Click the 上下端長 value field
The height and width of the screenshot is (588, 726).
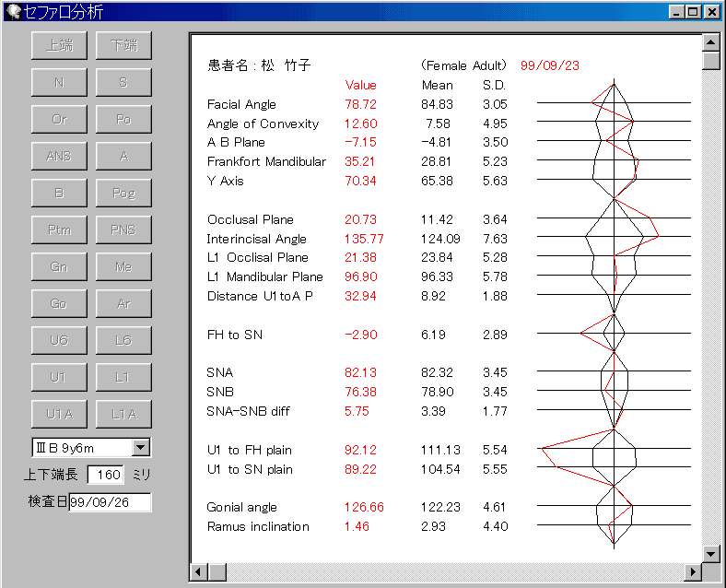tap(105, 475)
